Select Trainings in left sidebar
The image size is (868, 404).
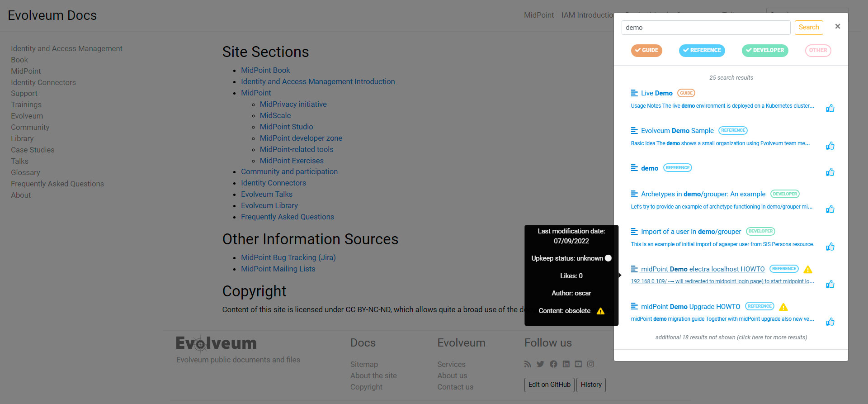[x=26, y=105]
